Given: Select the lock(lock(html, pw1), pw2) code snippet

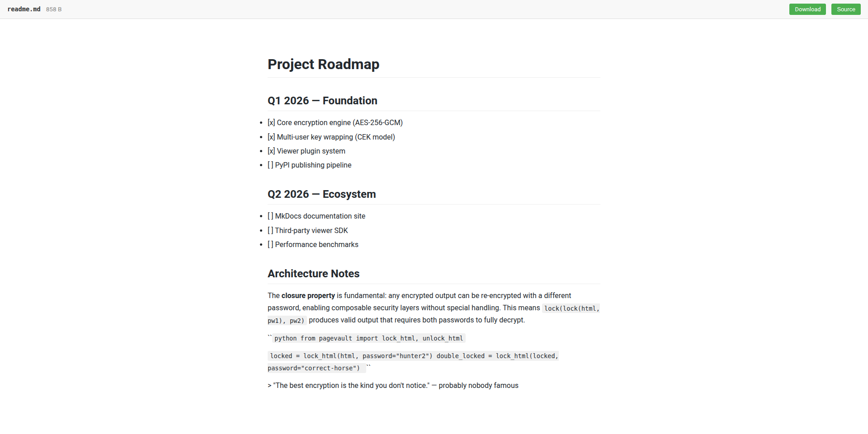Looking at the screenshot, I should (x=571, y=308).
